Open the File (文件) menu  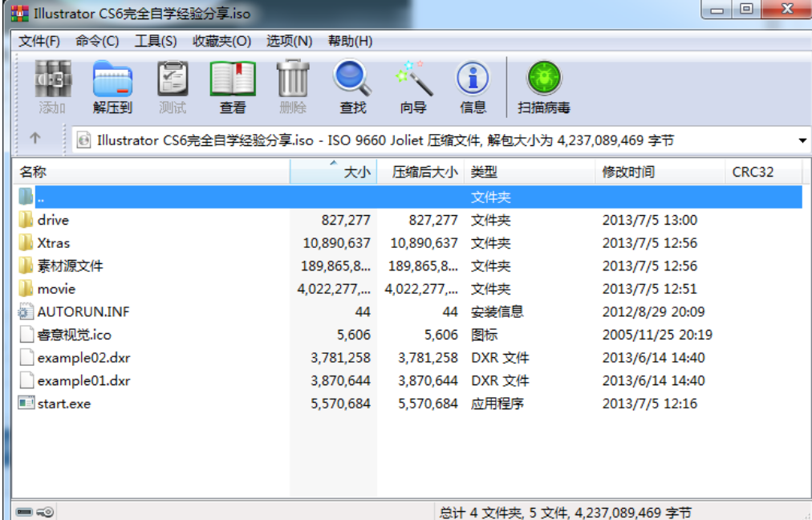39,41
